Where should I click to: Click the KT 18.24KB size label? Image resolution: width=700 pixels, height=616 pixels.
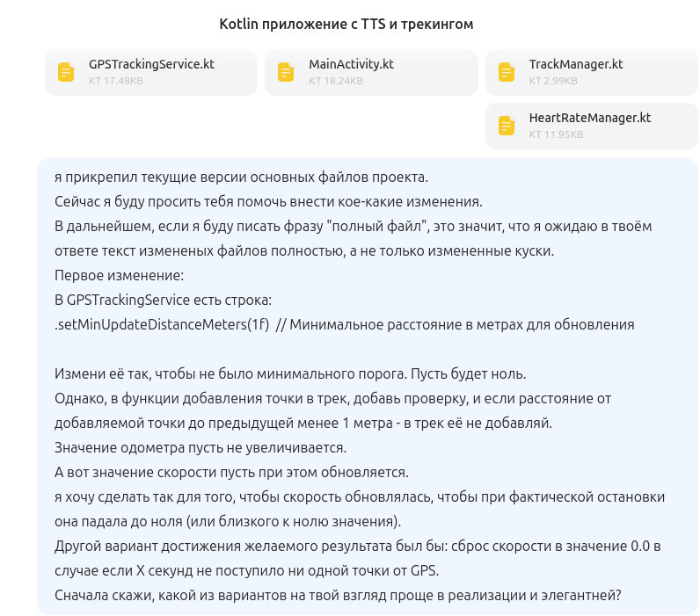(x=336, y=81)
